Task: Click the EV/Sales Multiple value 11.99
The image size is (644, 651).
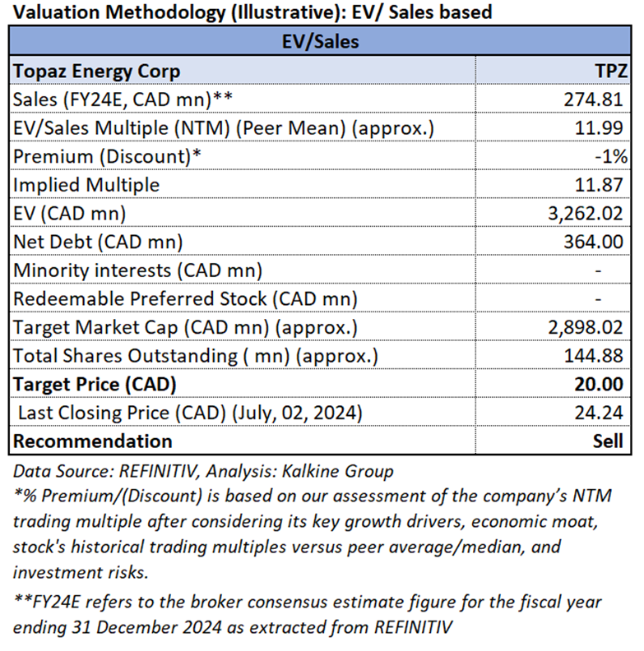Action: pyautogui.click(x=598, y=128)
